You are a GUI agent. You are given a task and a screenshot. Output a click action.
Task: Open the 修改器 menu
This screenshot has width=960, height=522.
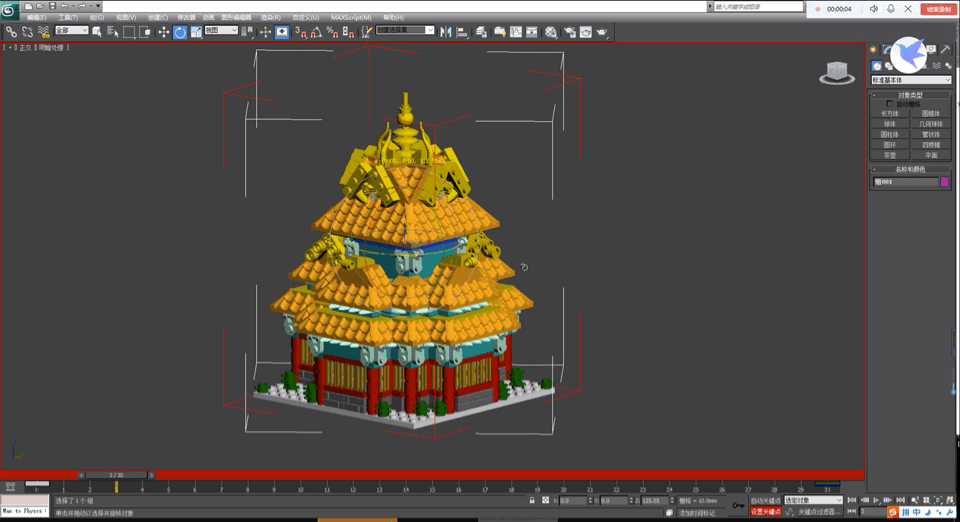[x=186, y=17]
